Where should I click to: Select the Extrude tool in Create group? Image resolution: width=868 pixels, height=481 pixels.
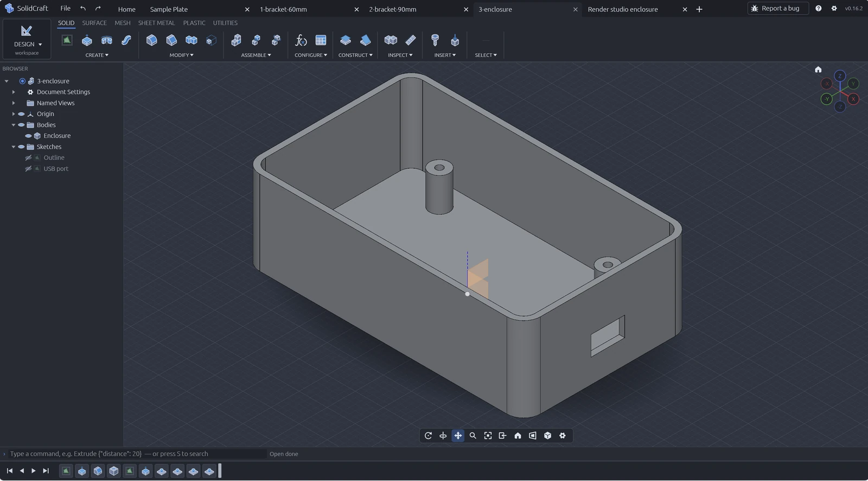pyautogui.click(x=87, y=40)
